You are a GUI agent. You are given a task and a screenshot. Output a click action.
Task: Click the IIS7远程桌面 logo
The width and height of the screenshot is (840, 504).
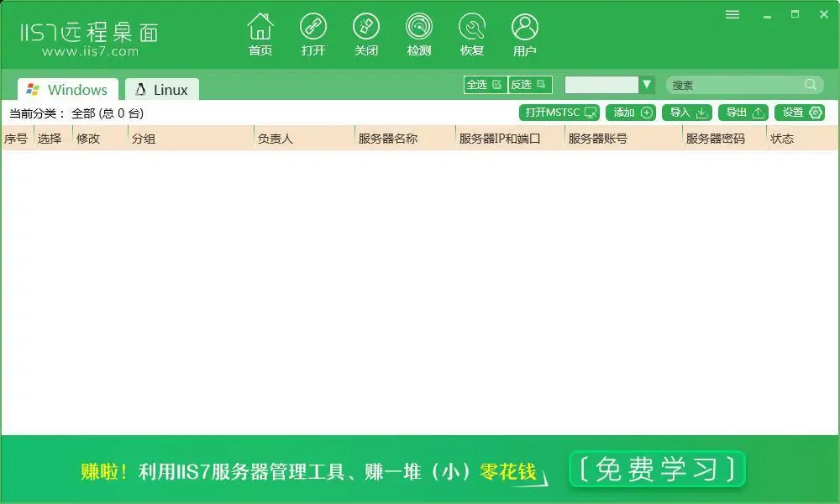[x=90, y=39]
